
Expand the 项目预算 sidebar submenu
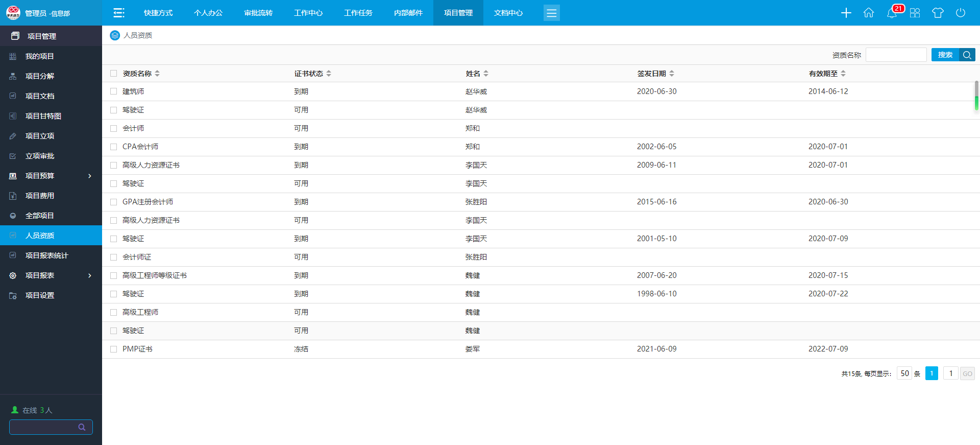coord(90,176)
